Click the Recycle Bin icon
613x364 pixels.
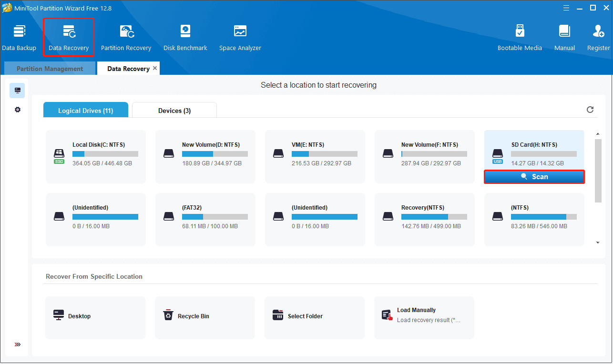click(168, 315)
